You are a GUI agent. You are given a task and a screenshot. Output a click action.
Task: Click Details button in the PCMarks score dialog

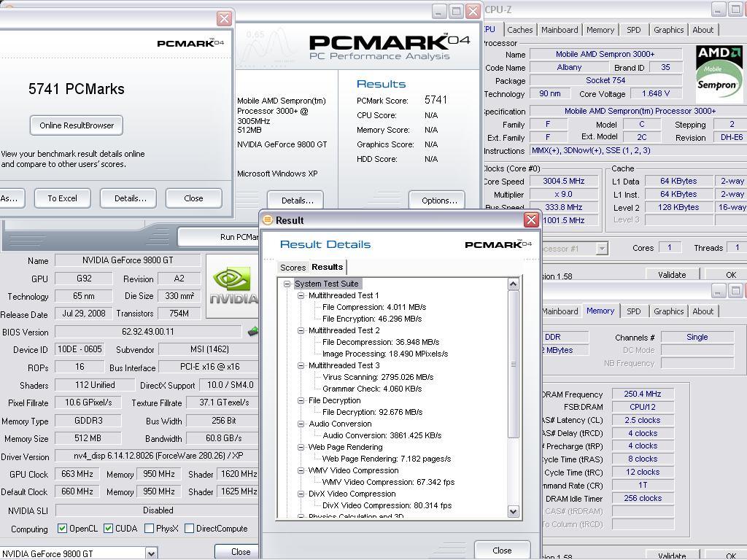pos(130,198)
